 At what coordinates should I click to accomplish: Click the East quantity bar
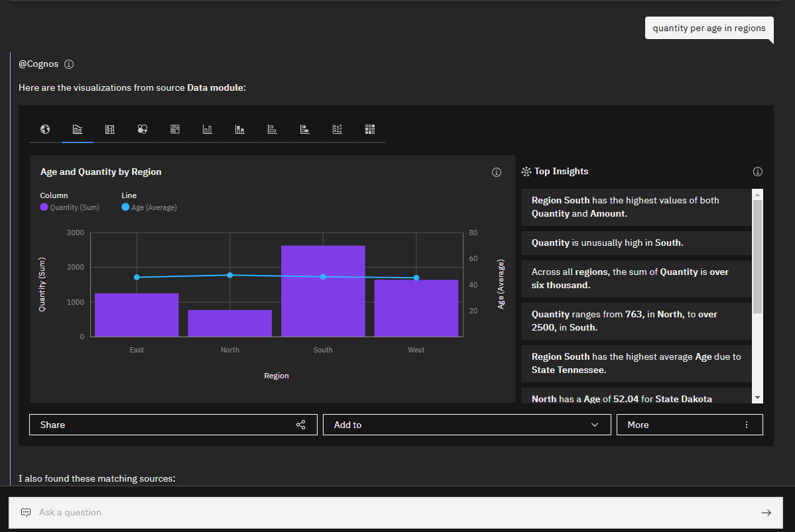click(x=137, y=315)
